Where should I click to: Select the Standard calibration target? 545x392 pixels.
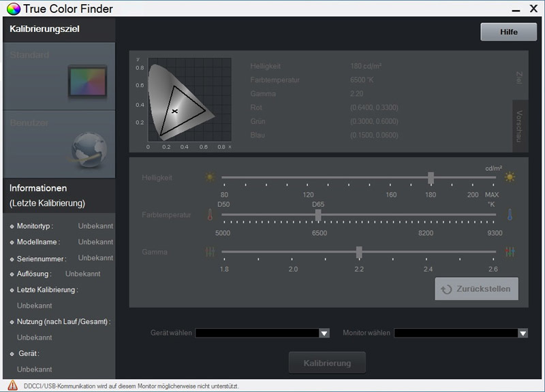(59, 76)
